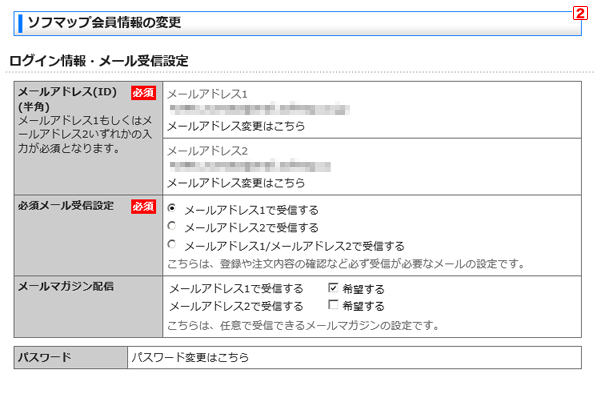Click the blurred メールアドレス2 value
The image size is (597, 402).
coord(250,167)
